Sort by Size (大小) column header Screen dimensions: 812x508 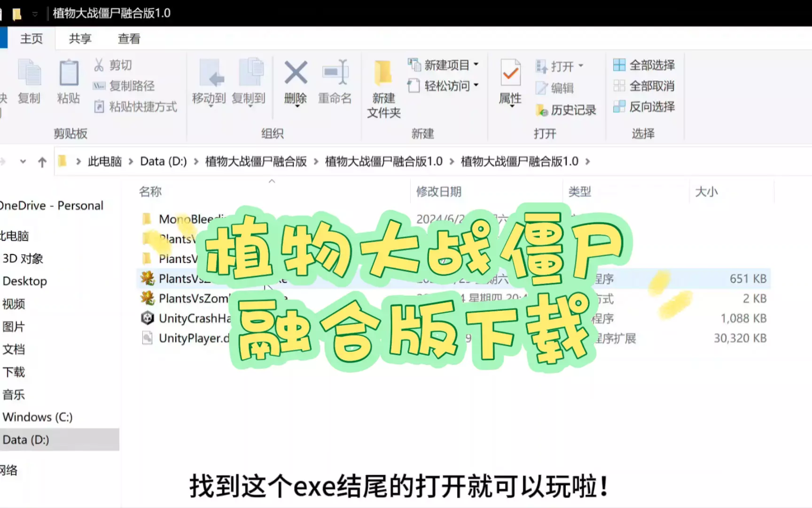pos(706,192)
